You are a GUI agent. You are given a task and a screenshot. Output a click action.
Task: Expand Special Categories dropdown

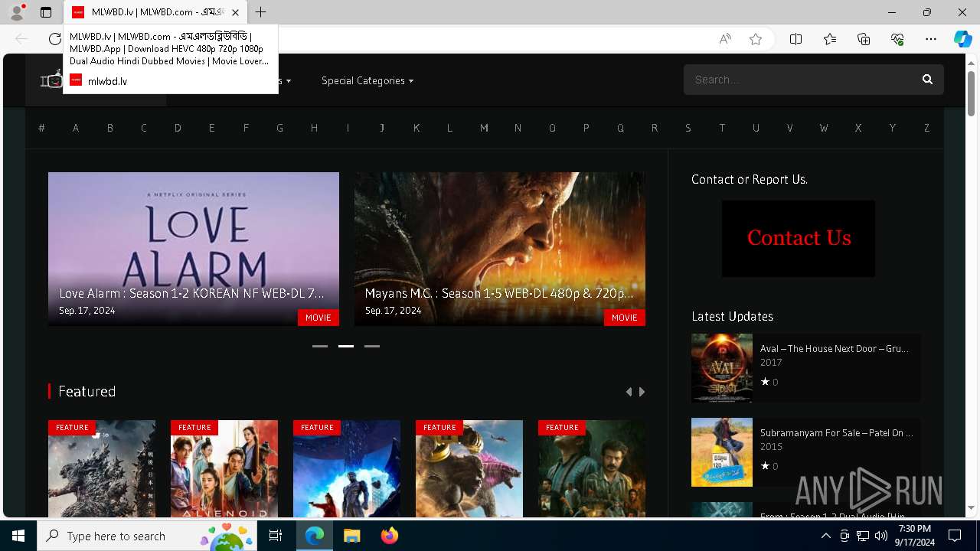367,80
